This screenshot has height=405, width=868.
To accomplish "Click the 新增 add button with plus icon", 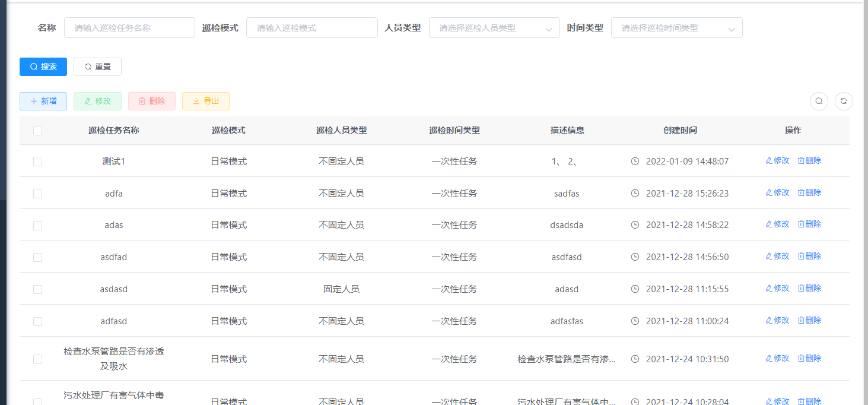I will tap(43, 101).
